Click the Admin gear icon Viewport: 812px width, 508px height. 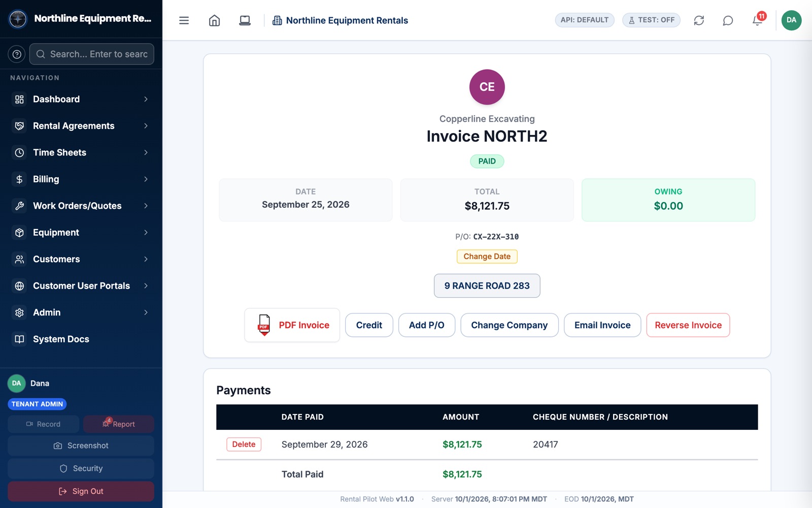point(19,312)
